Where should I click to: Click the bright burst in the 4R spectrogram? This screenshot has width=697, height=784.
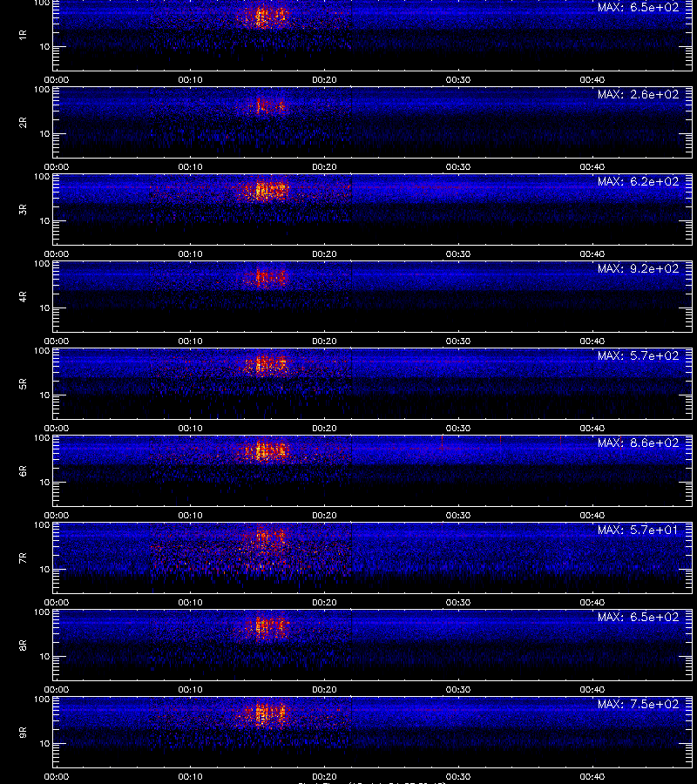pyautogui.click(x=267, y=276)
